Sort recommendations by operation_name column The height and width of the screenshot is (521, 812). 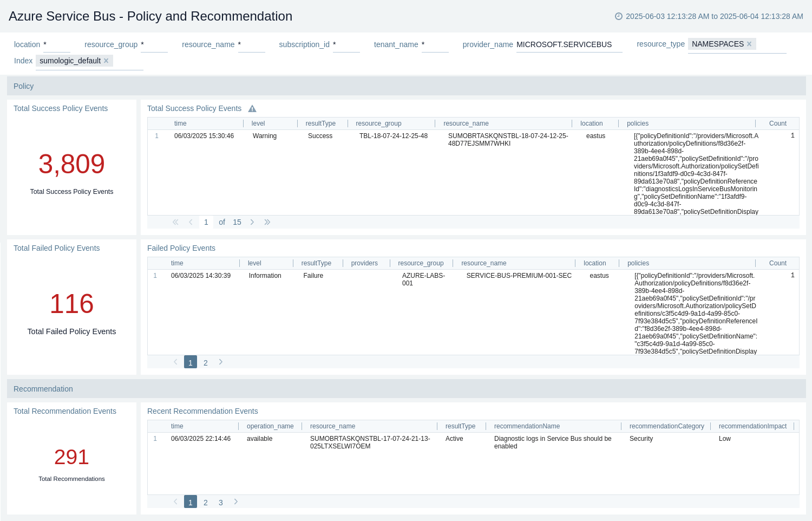point(270,426)
